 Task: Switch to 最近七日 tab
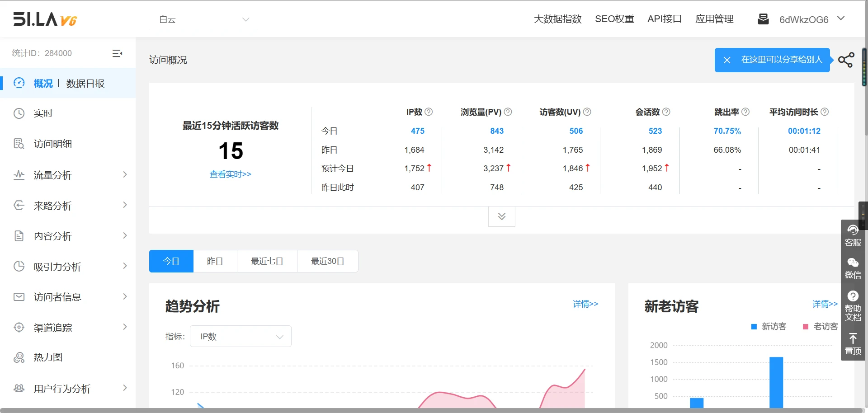267,261
